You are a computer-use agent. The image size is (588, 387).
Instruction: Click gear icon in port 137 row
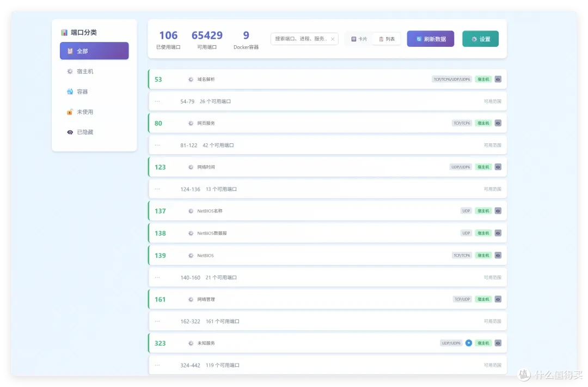[191, 211]
